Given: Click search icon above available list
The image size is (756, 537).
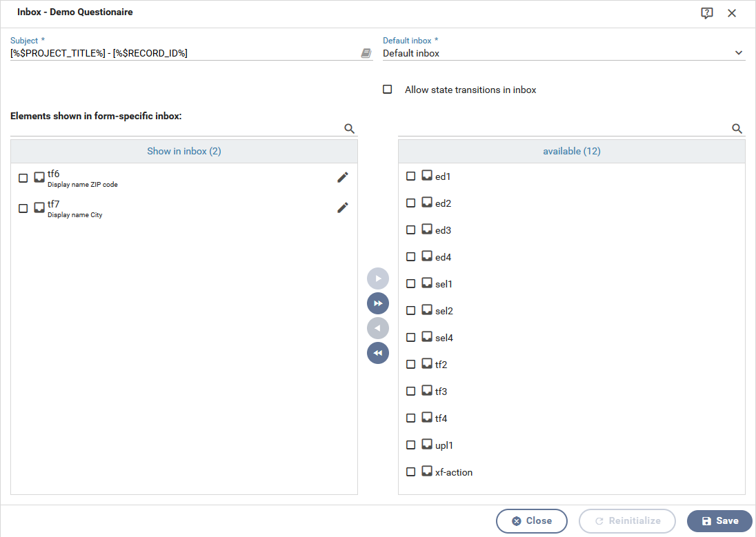Looking at the screenshot, I should 737,128.
